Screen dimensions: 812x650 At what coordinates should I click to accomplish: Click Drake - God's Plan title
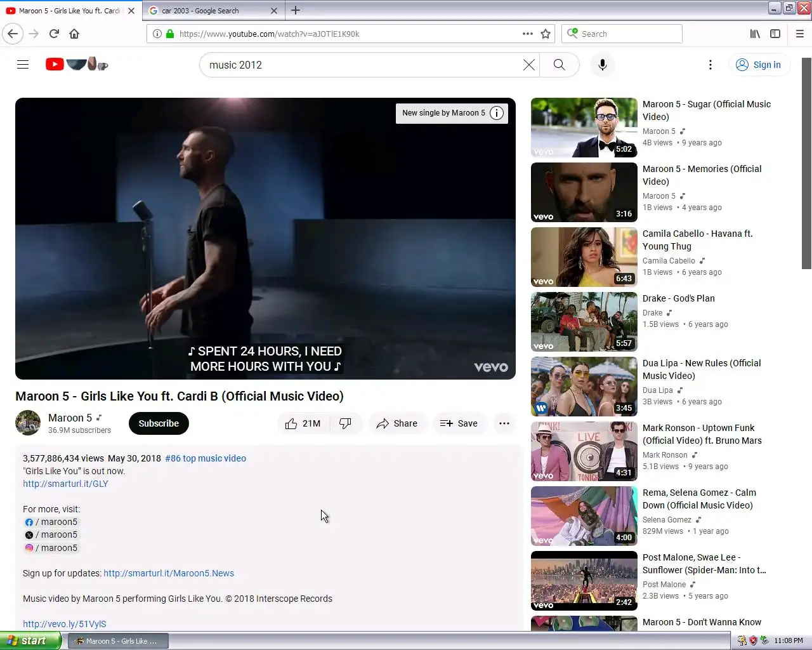click(x=679, y=298)
